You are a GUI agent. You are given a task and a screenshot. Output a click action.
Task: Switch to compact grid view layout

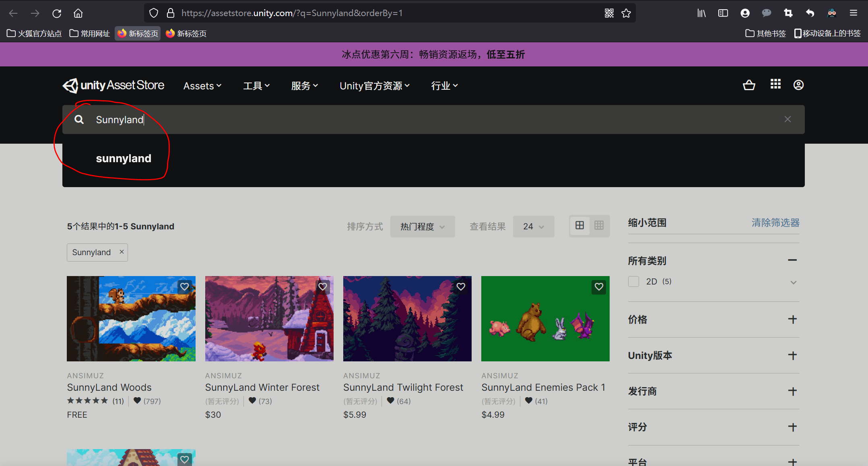click(599, 226)
